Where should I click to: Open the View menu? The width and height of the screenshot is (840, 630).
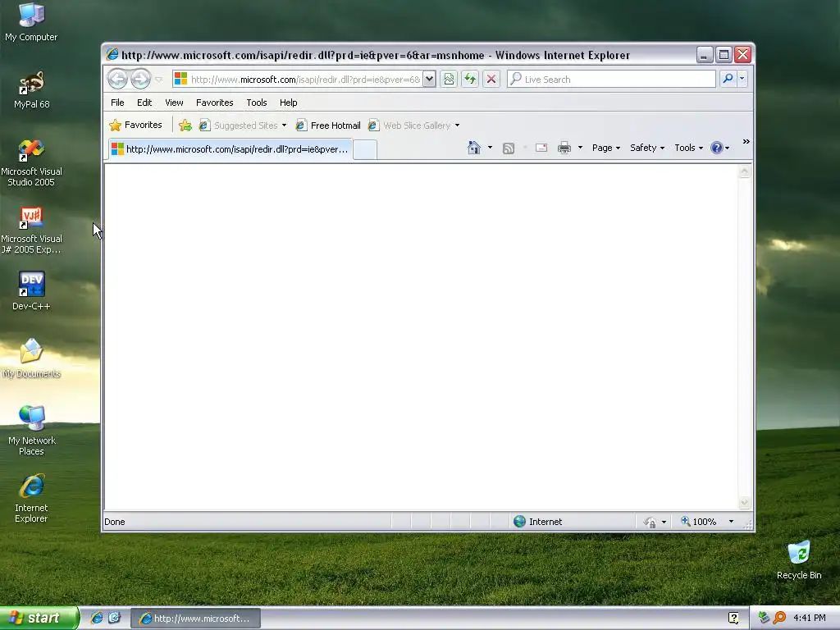(174, 103)
